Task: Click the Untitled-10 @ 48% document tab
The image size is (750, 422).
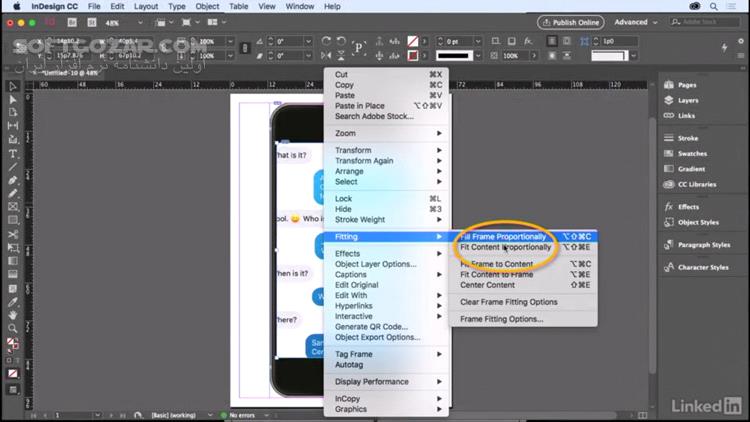Action: tap(66, 73)
